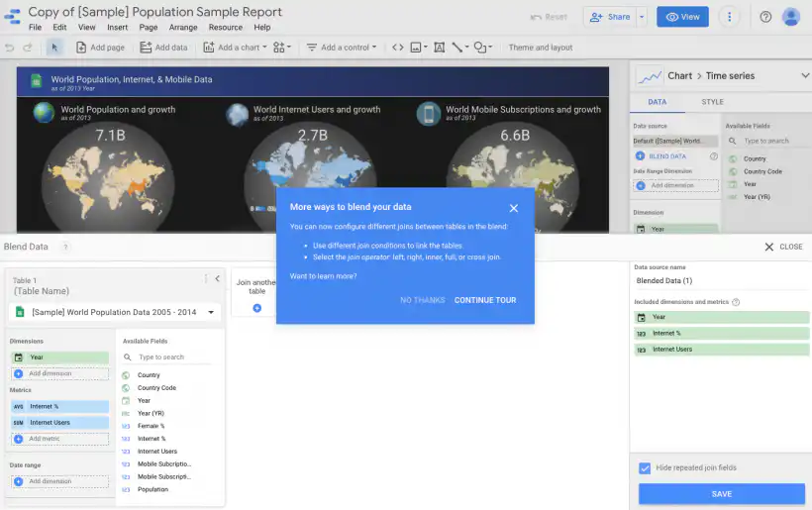Click Internet Users in included metrics list
This screenshot has width=812, height=510.
721,350
